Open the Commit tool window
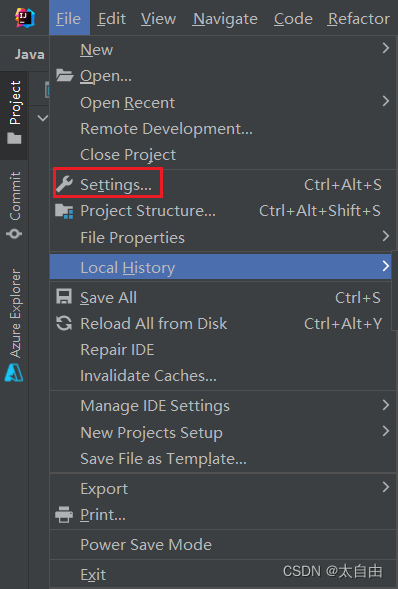The width and height of the screenshot is (398, 589). coord(14,205)
